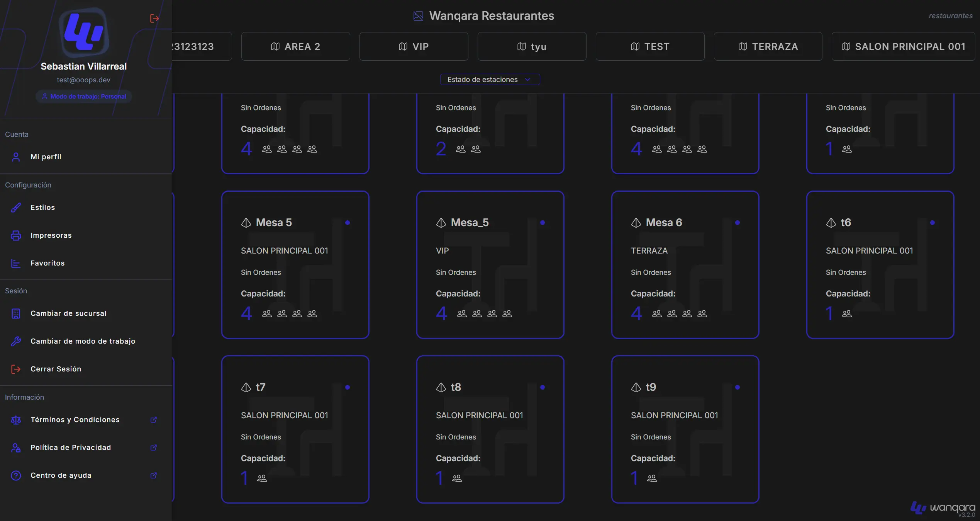This screenshot has height=521, width=980.
Task: Click the Modo de trabajo: Personal badge
Action: pyautogui.click(x=84, y=96)
